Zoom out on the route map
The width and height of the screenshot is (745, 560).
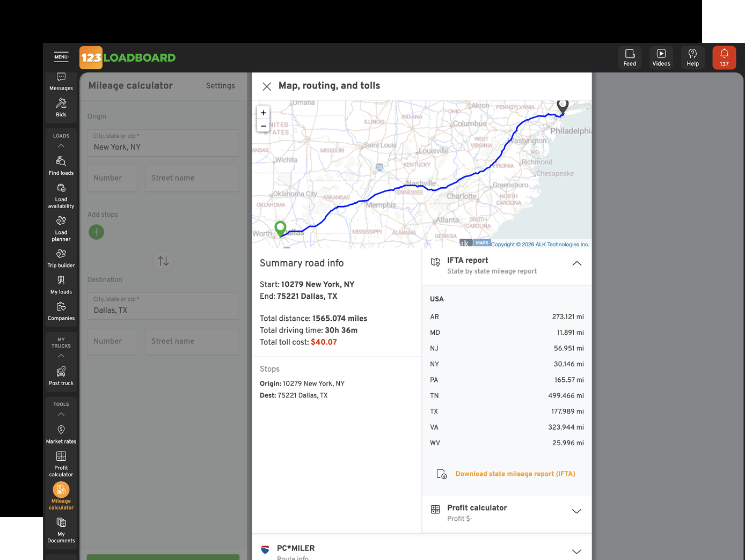click(x=264, y=126)
